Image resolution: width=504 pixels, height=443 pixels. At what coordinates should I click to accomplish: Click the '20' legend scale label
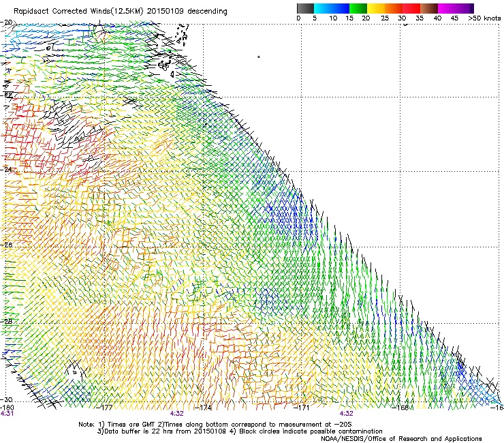[366, 18]
